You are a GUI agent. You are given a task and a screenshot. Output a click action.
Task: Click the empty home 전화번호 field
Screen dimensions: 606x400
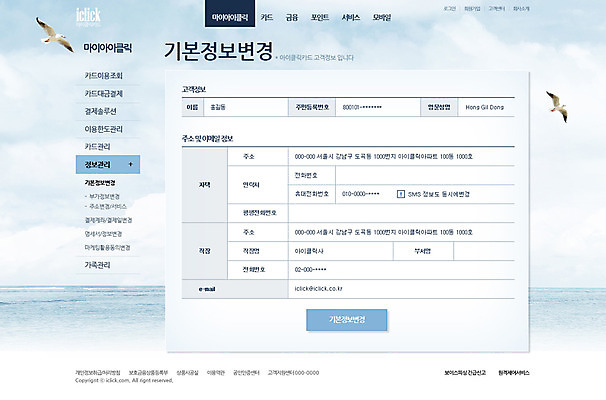(x=425, y=175)
